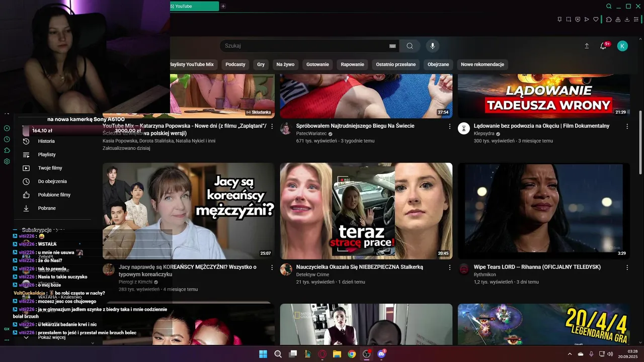The image size is (644, 362).
Task: Open options menu for Koreańscy mężczyźni video
Action: pos(272,267)
